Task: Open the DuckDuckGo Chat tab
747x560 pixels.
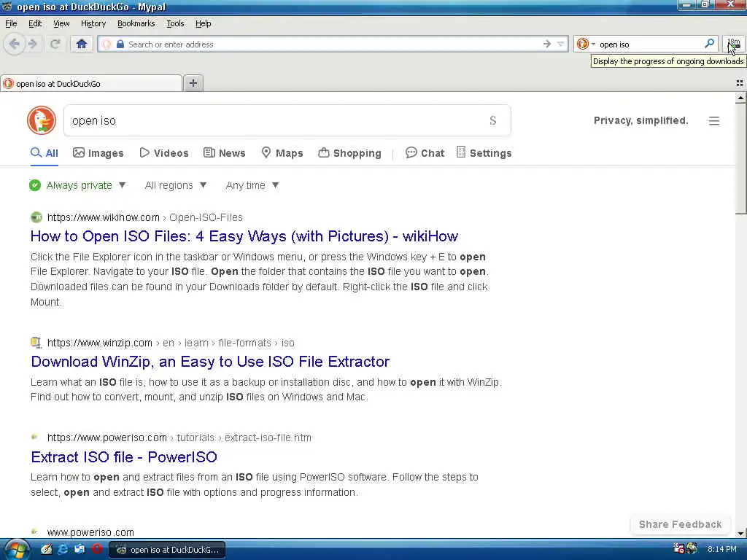Action: click(425, 153)
